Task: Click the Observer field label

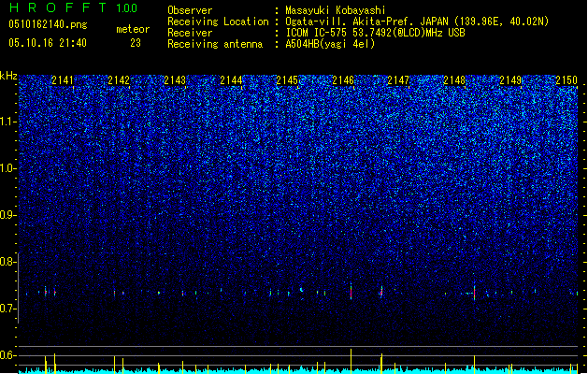Action: click(190, 10)
